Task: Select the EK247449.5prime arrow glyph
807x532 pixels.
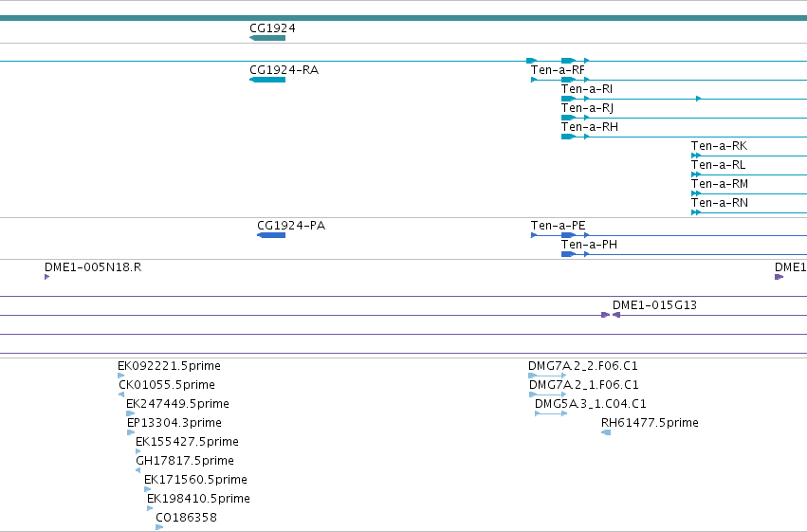Action: click(x=130, y=413)
